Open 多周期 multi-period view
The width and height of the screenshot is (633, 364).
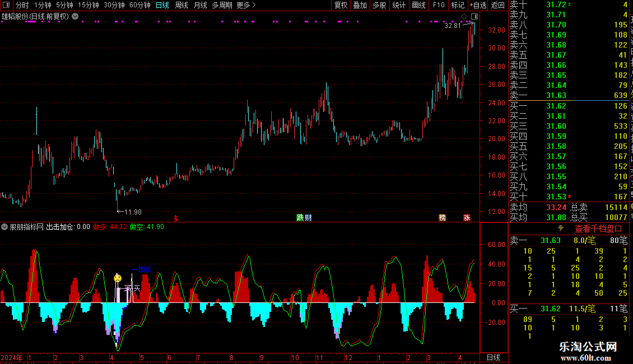click(x=222, y=5)
